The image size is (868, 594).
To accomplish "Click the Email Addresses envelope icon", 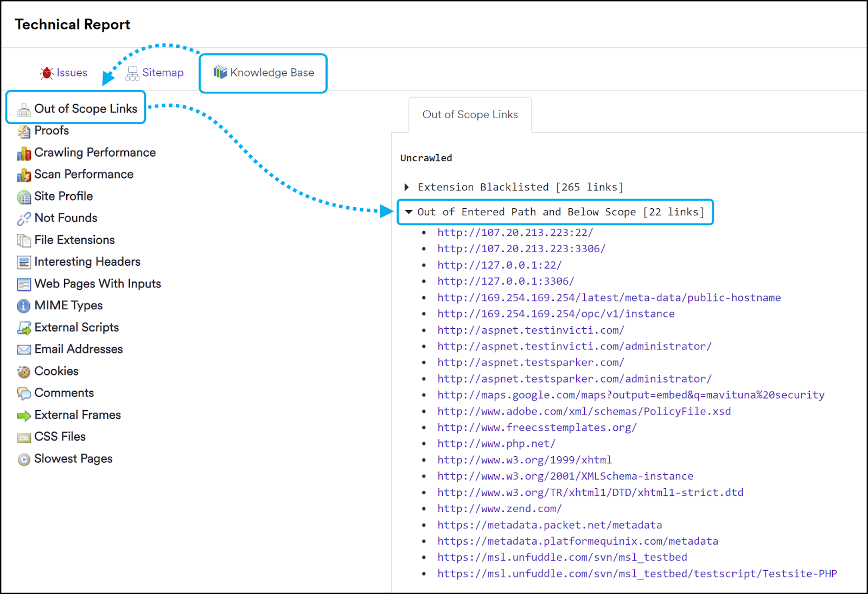I will 24,350.
